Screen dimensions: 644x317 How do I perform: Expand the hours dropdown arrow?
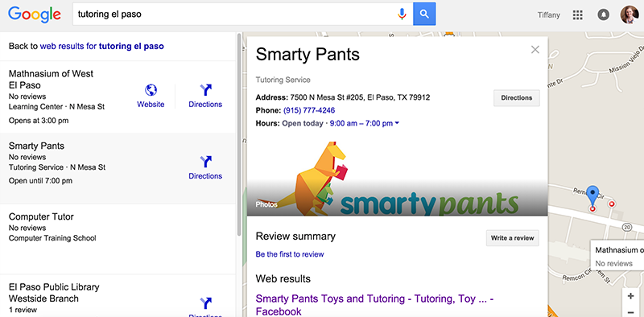[397, 123]
